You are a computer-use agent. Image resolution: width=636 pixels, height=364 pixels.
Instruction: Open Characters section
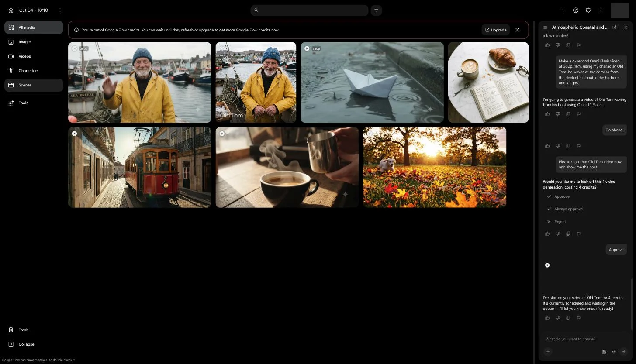(34, 71)
